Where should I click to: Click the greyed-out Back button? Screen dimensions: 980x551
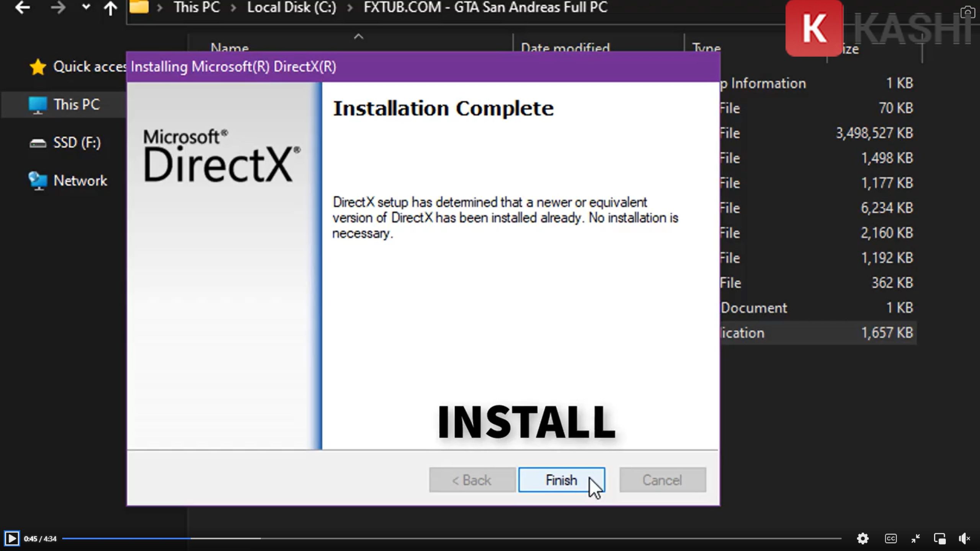(472, 480)
